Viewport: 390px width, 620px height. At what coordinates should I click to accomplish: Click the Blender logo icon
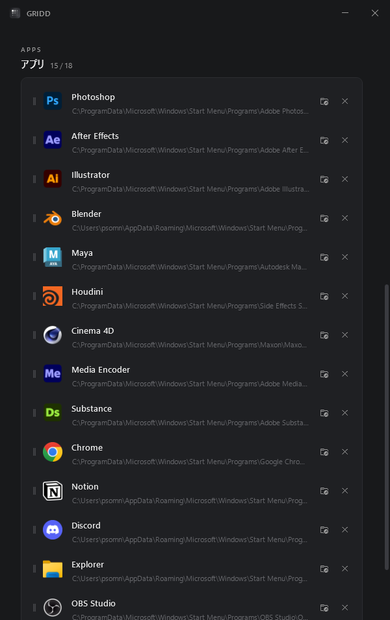tap(53, 218)
